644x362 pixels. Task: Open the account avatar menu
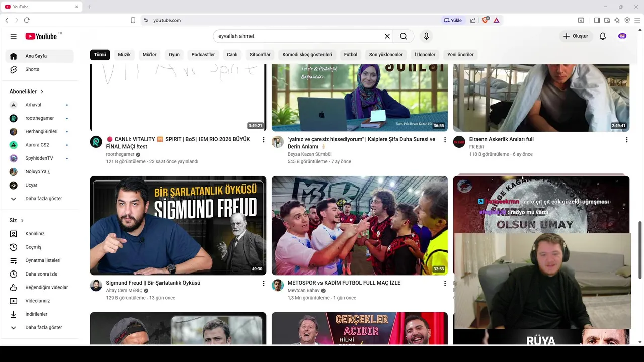pos(622,36)
